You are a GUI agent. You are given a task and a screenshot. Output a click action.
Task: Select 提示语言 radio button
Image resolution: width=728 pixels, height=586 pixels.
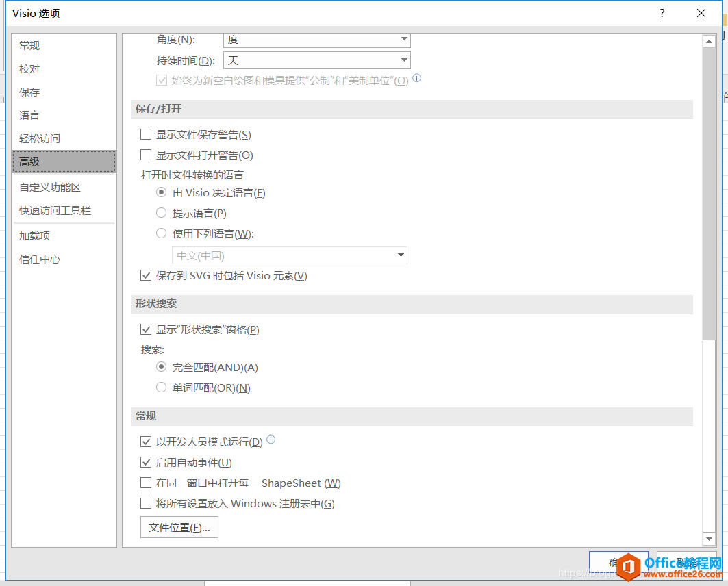click(x=161, y=212)
